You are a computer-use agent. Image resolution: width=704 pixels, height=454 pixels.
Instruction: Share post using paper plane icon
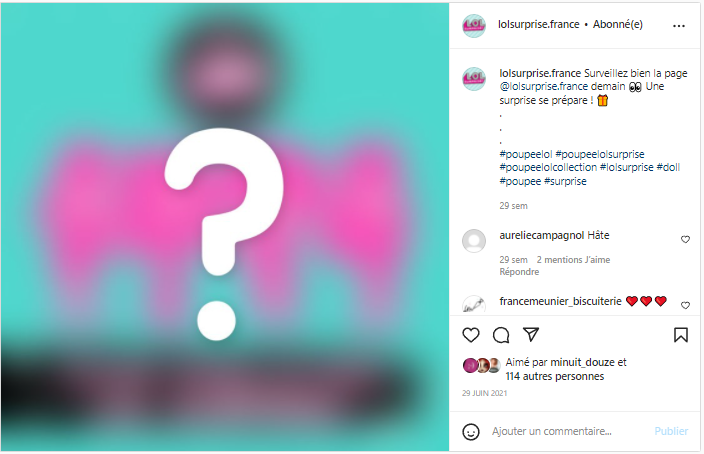531,335
